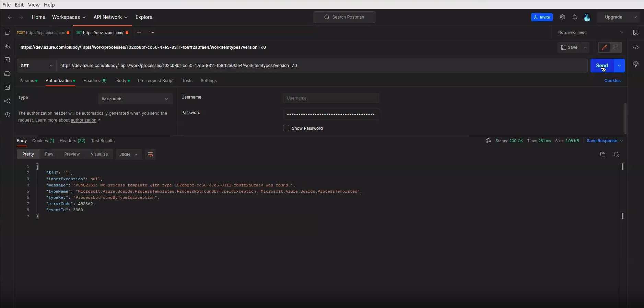This screenshot has height=308, width=644.
Task: Click the Invite button
Action: click(x=542, y=17)
